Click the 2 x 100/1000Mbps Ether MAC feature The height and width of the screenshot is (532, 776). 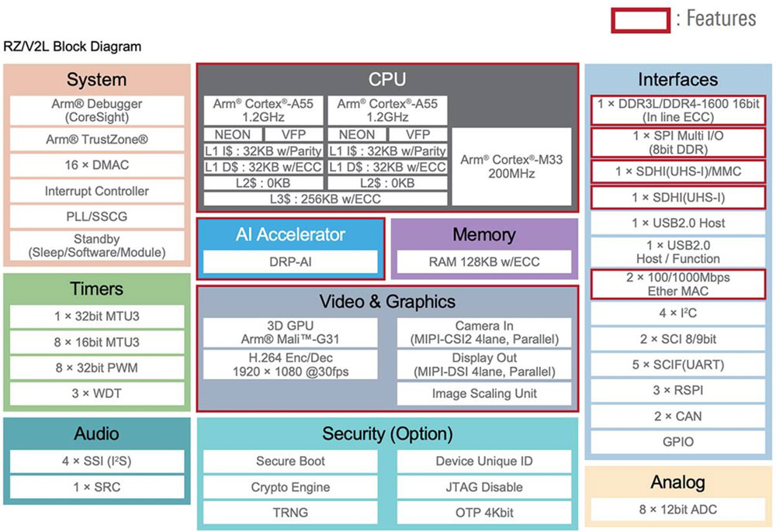677,284
